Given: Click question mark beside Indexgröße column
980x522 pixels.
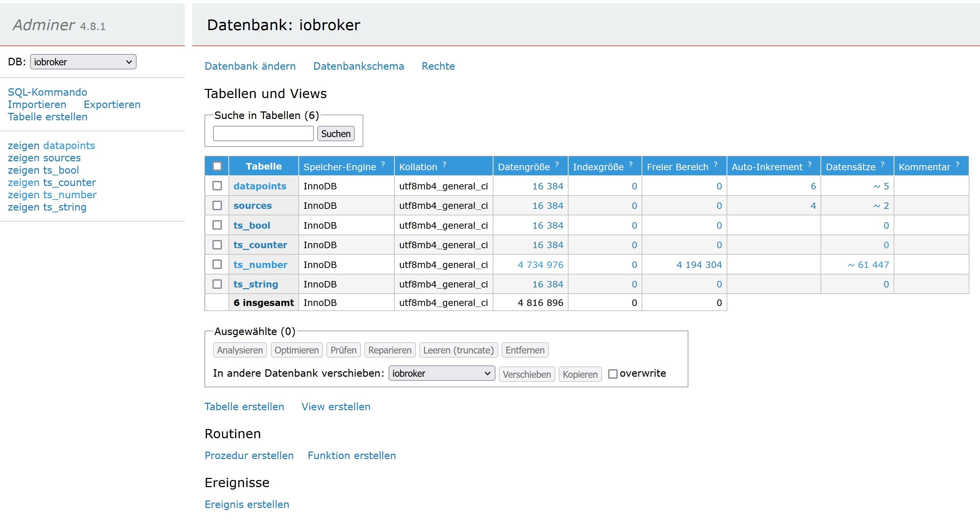Looking at the screenshot, I should 630,164.
